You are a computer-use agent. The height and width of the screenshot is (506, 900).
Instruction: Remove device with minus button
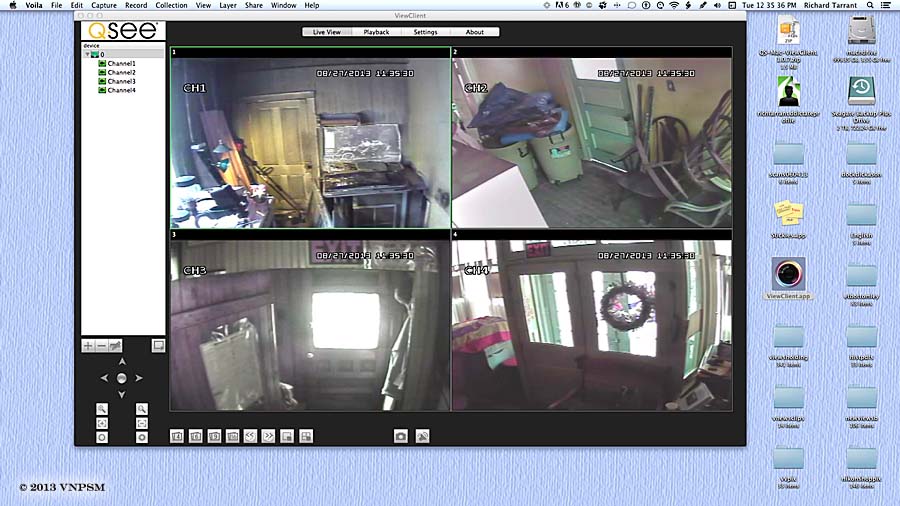pos(102,346)
